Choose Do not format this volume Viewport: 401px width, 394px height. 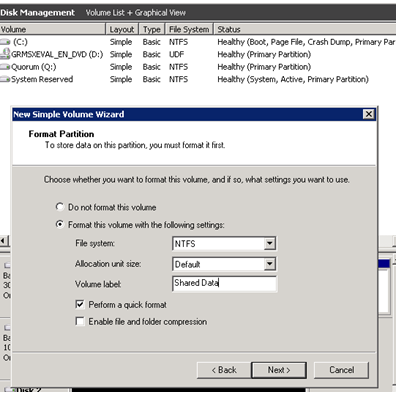tap(60, 207)
